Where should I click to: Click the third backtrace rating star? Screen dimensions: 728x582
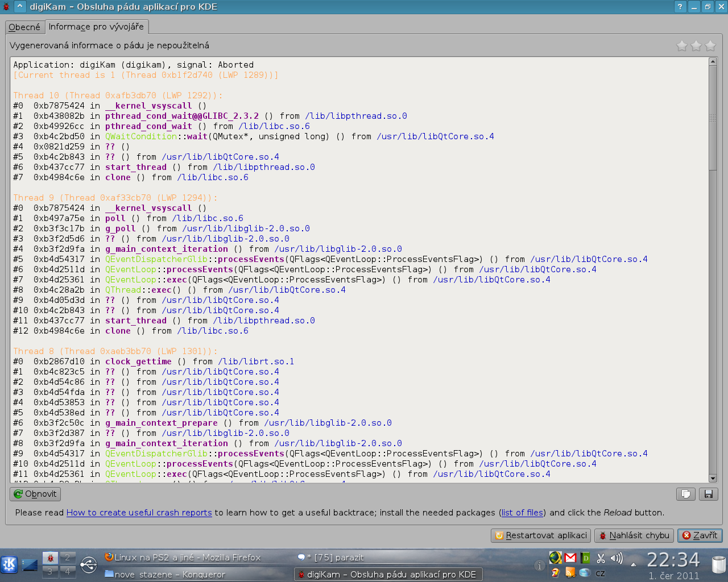[x=710, y=45]
